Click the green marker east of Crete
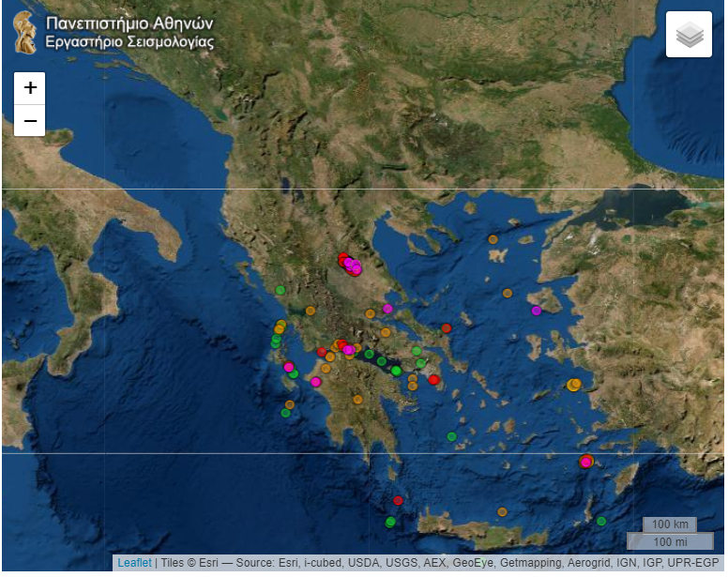 coord(601,522)
